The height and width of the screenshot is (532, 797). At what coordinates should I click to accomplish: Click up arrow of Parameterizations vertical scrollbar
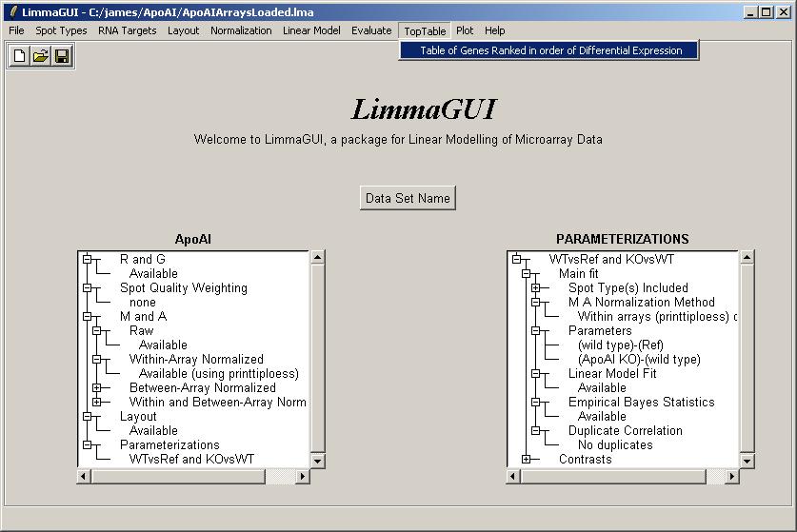[747, 257]
